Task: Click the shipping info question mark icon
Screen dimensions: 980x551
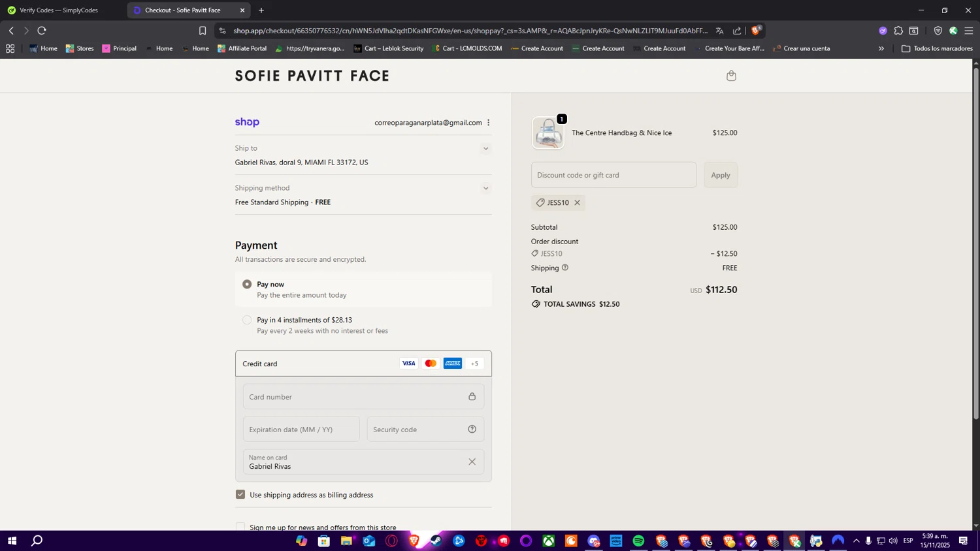Action: pos(565,268)
